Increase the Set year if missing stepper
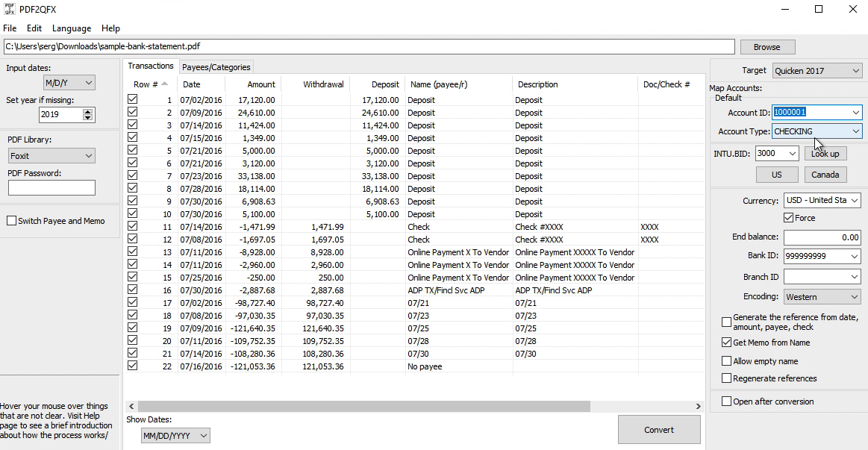 coord(87,111)
